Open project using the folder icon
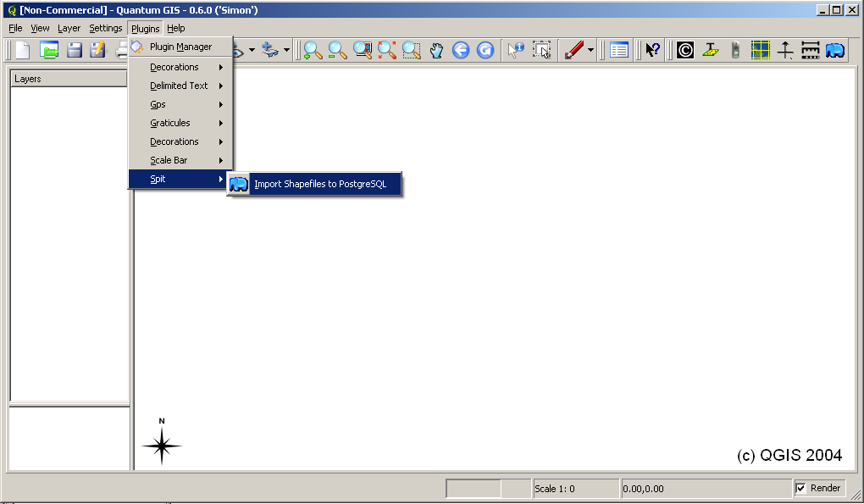The image size is (864, 504). pos(49,50)
